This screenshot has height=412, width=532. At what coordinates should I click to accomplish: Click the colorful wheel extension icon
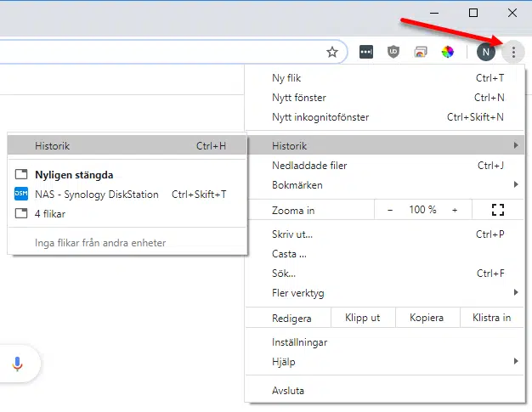pos(447,52)
